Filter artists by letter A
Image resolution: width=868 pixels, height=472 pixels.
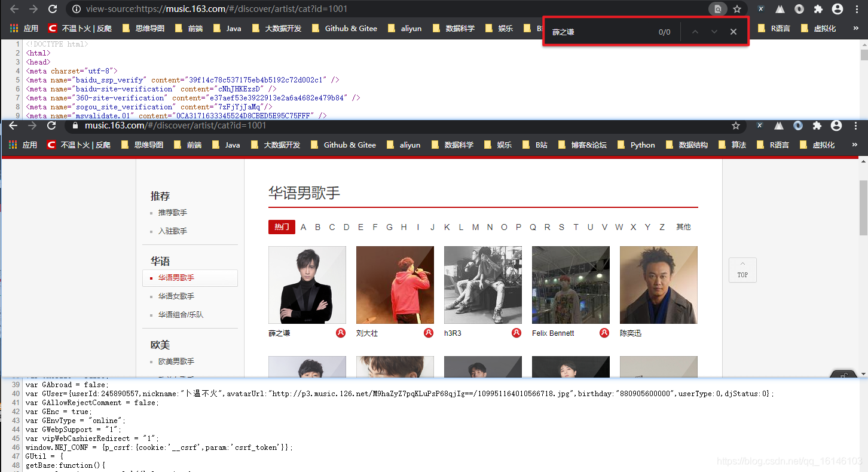[303, 227]
